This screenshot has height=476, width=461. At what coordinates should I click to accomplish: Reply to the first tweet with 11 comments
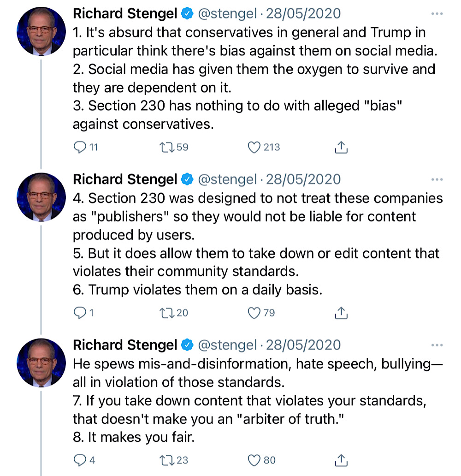(80, 147)
